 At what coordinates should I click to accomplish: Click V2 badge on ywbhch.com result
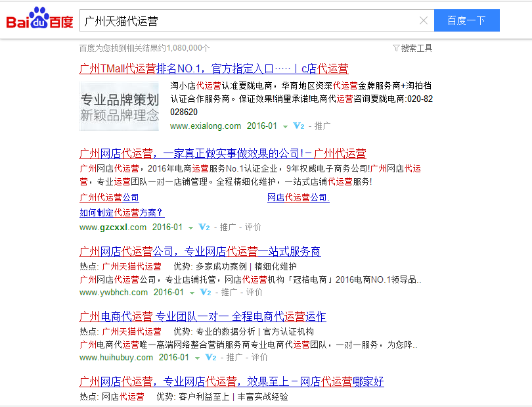tap(206, 293)
